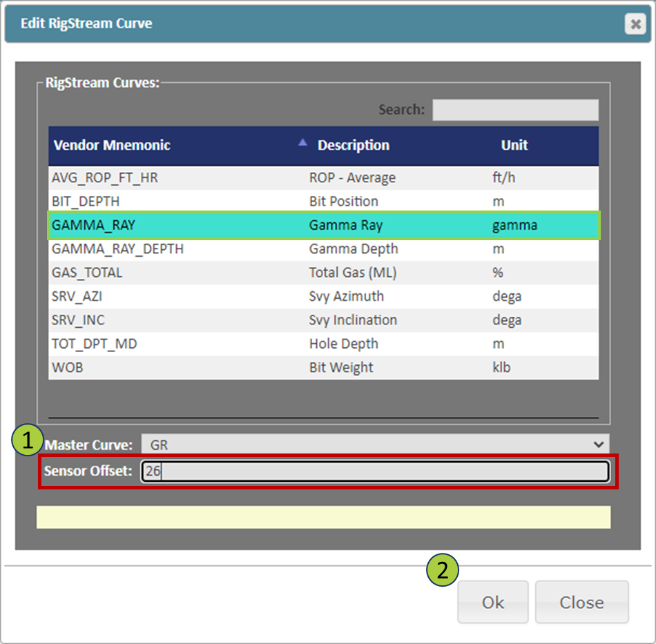Click the Bit Position description cell

click(x=343, y=202)
